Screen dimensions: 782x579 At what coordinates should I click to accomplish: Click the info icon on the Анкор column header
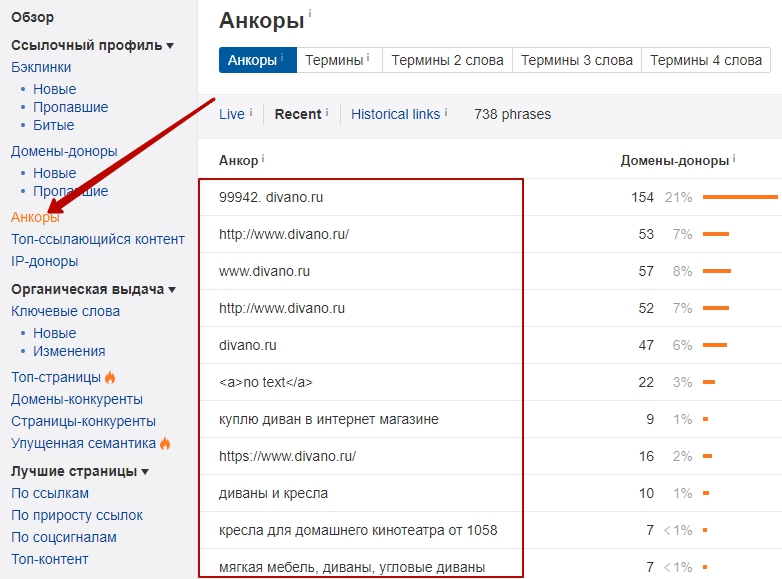point(263,159)
